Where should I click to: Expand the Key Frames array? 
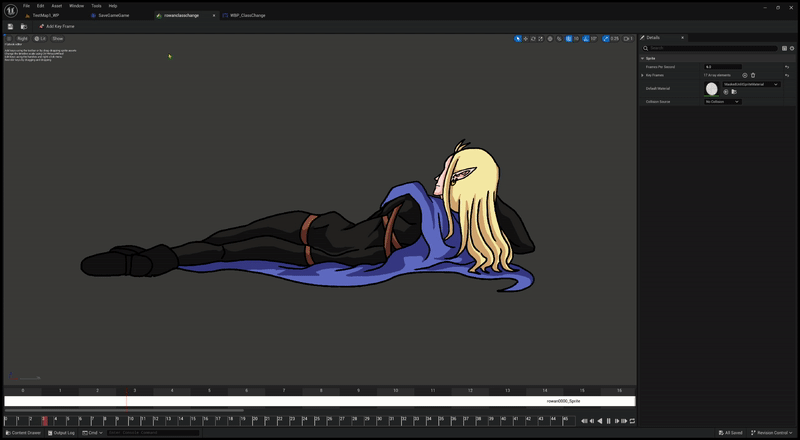pyautogui.click(x=642, y=75)
